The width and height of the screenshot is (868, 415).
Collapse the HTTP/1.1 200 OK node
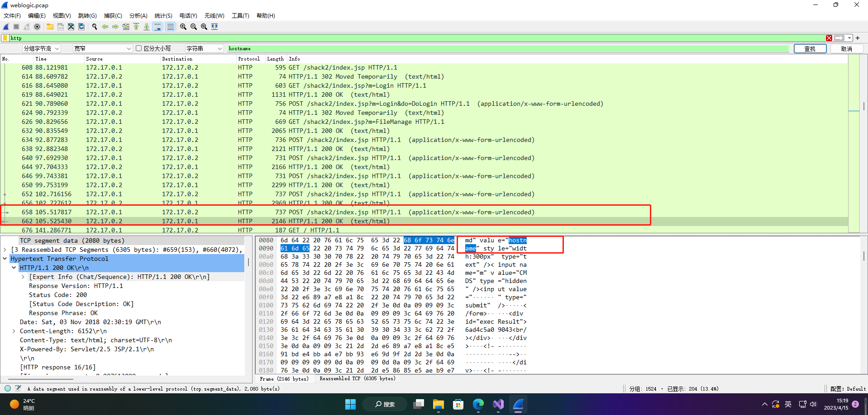pyautogui.click(x=14, y=268)
